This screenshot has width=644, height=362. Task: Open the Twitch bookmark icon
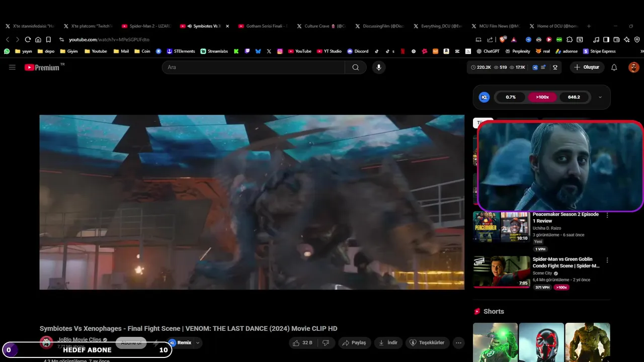[247, 51]
